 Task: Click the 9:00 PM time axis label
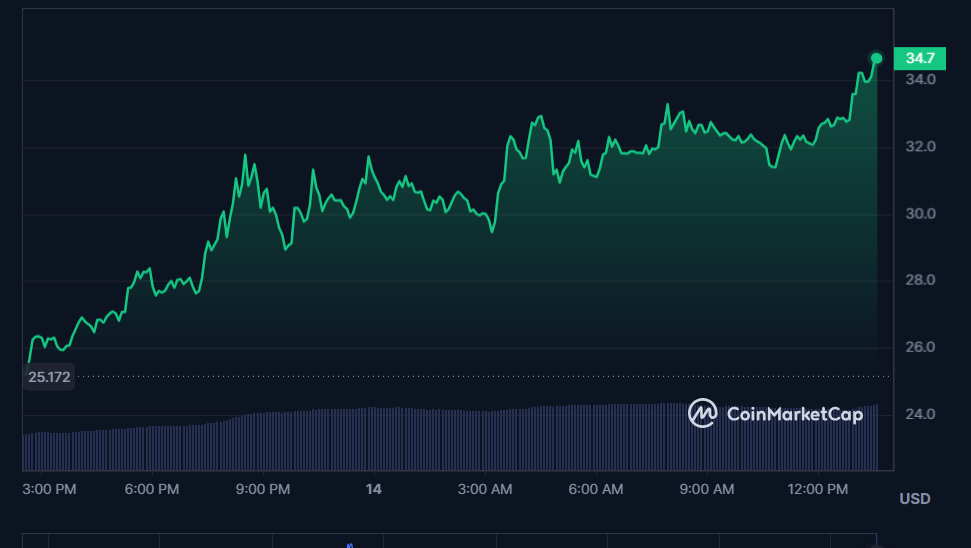click(x=263, y=489)
